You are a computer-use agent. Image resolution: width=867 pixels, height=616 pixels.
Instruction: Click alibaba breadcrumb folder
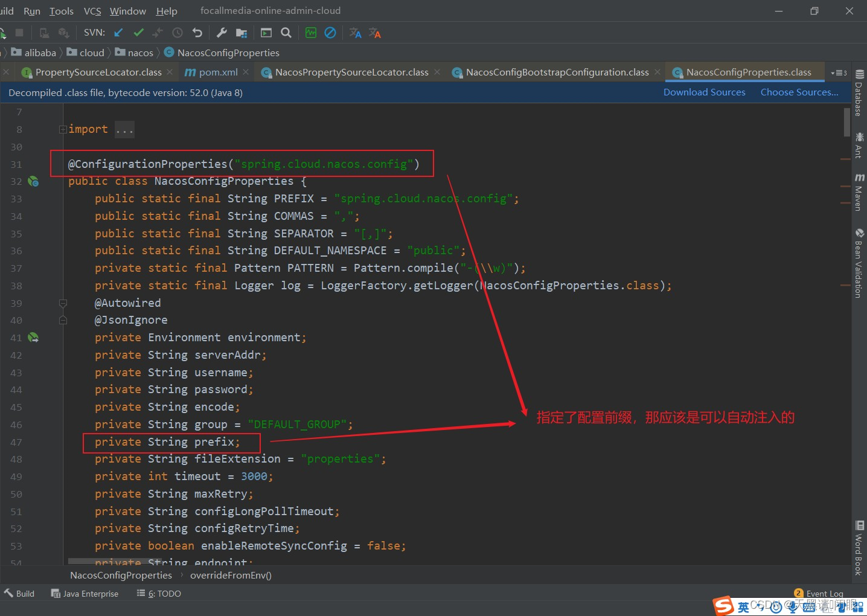[x=34, y=53]
